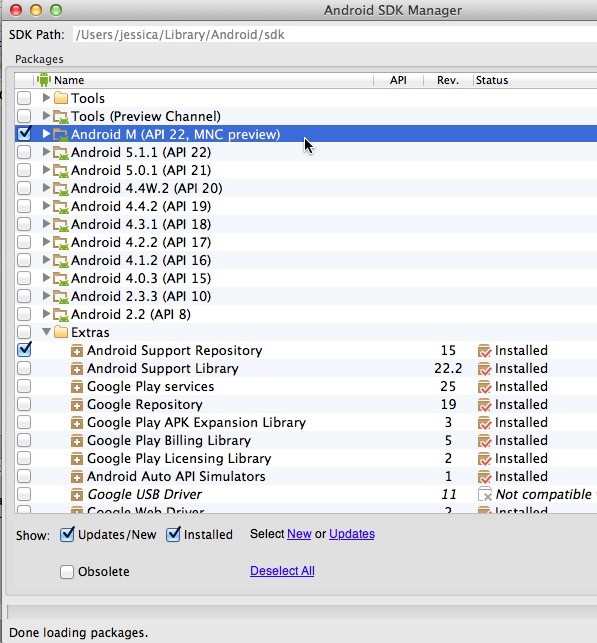597x643 pixels.
Task: Select the Android 4.1.2 (API 16) row
Action: [x=306, y=260]
